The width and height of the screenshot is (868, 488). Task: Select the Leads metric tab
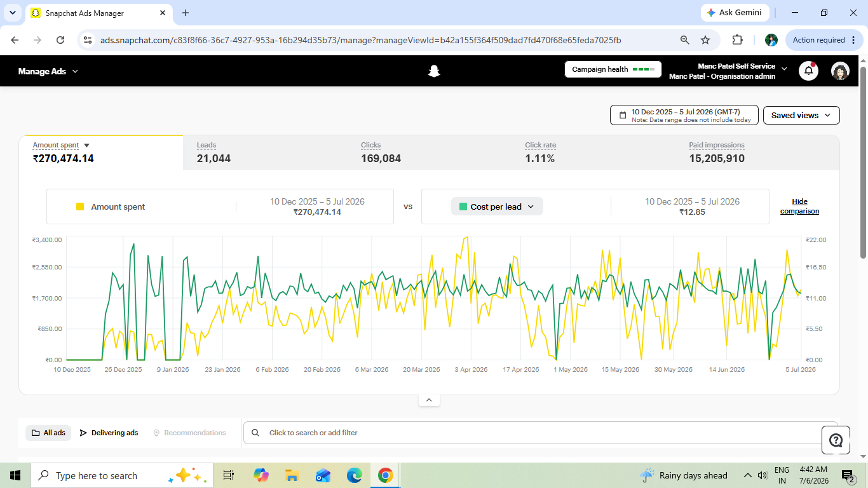(x=265, y=152)
